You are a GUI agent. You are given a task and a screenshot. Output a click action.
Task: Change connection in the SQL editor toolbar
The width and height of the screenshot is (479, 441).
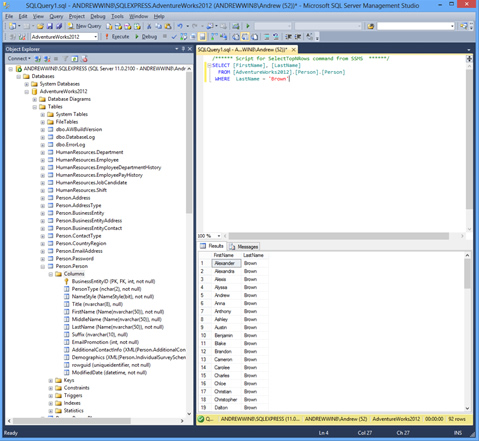(22, 37)
